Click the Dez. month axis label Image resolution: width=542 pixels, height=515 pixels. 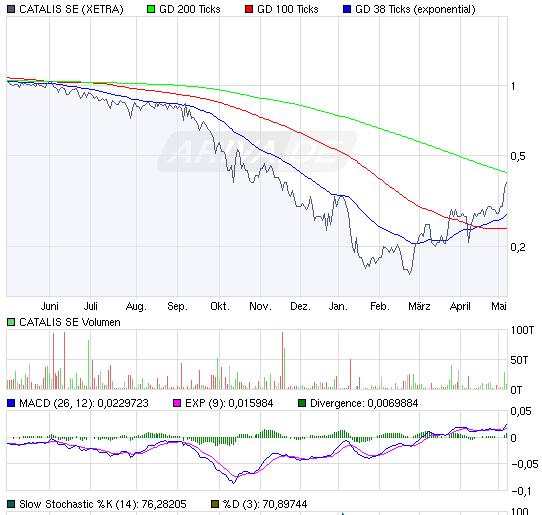pos(300,306)
